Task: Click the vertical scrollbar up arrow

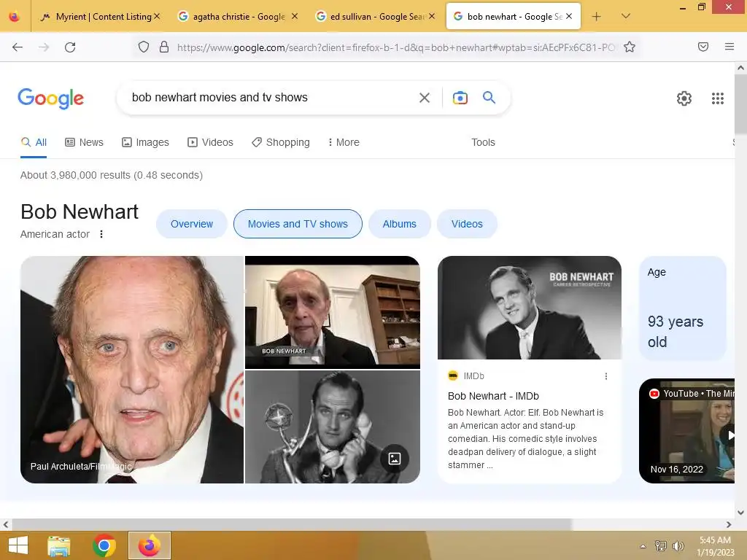Action: [x=741, y=68]
